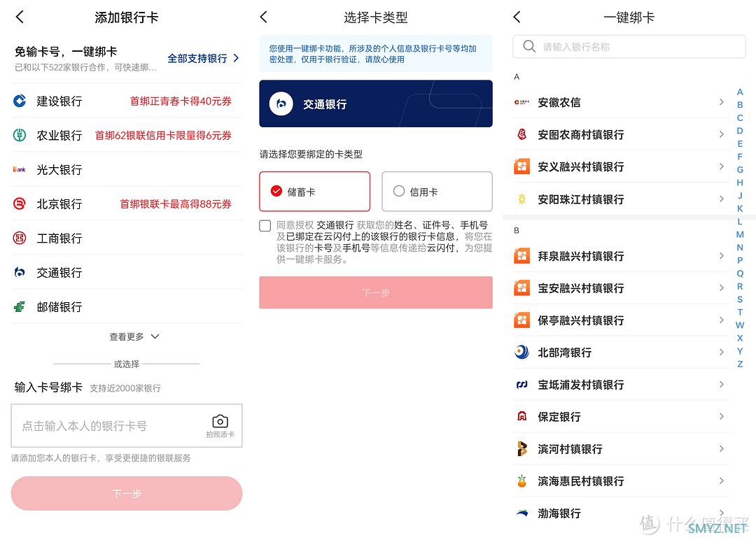Select 光大银行 from the quick list
The image size is (756, 542).
click(x=126, y=169)
